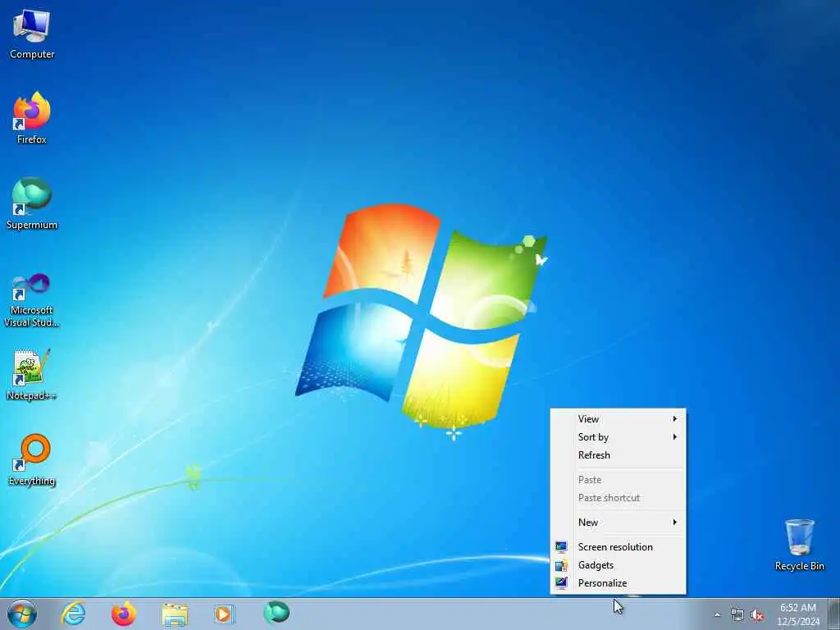The width and height of the screenshot is (840, 630).
Task: Select the Notepad++ desktop shortcut
Action: click(x=32, y=374)
